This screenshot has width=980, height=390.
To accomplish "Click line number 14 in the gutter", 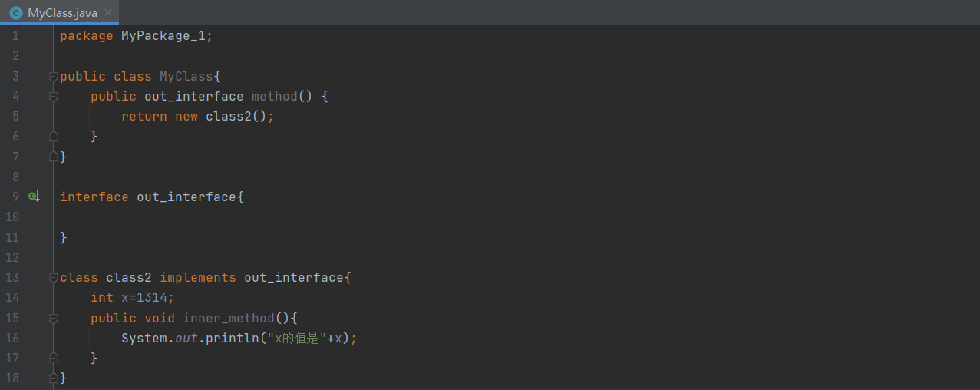I will tap(12, 298).
